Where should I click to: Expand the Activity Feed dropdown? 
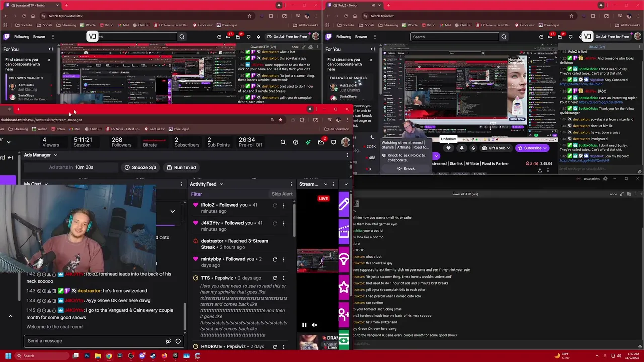click(x=221, y=184)
